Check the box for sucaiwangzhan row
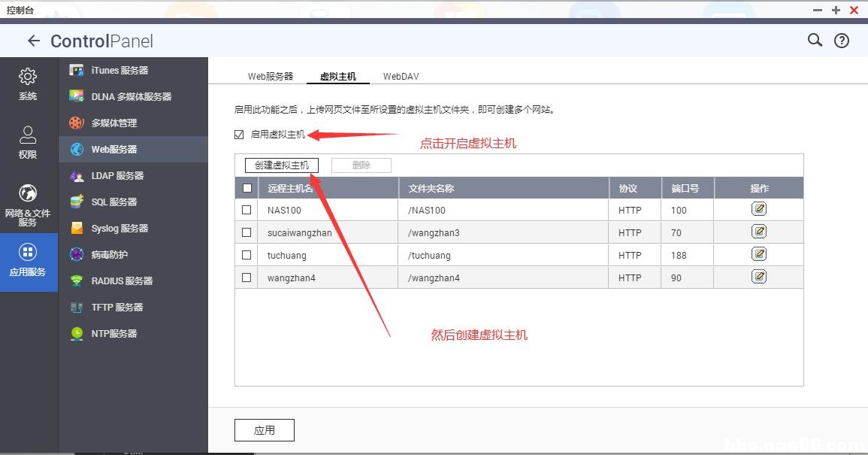 (246, 232)
